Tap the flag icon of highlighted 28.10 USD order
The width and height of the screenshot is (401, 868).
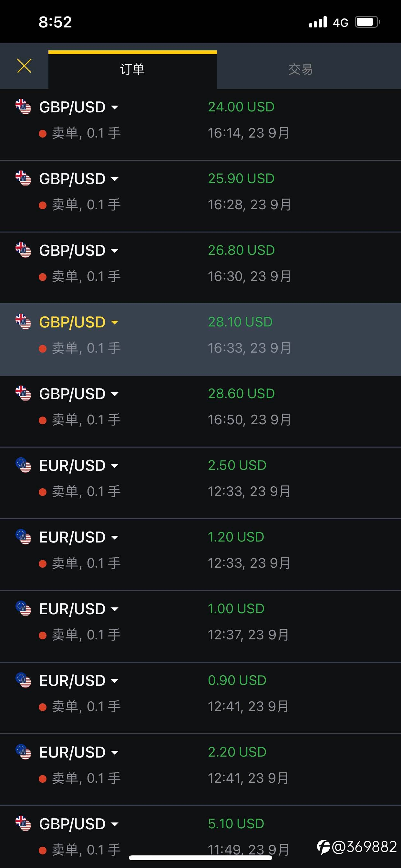(x=23, y=322)
